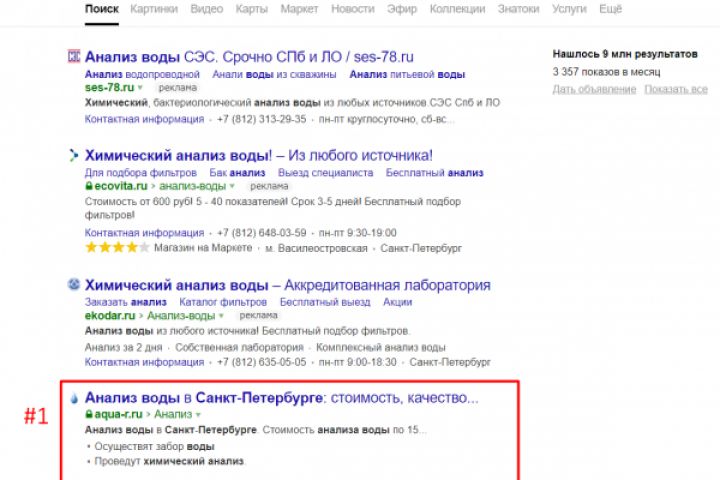Follow the Бесплатный анализ sitelink

434,173
